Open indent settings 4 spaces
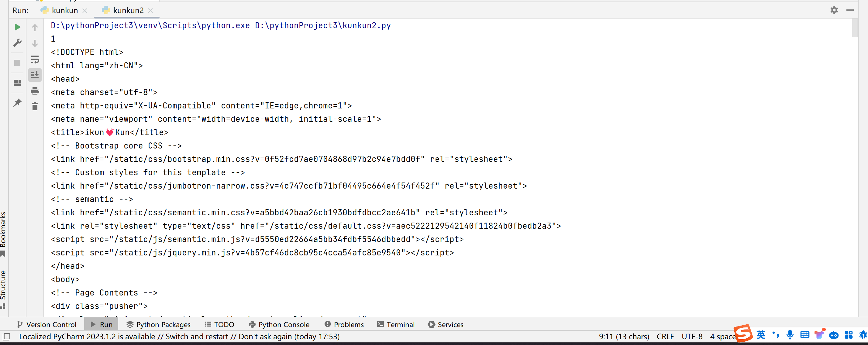This screenshot has width=868, height=345. tap(722, 336)
